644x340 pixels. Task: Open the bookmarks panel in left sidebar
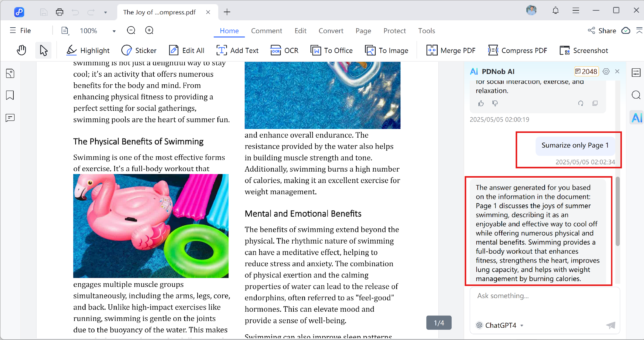tap(10, 95)
